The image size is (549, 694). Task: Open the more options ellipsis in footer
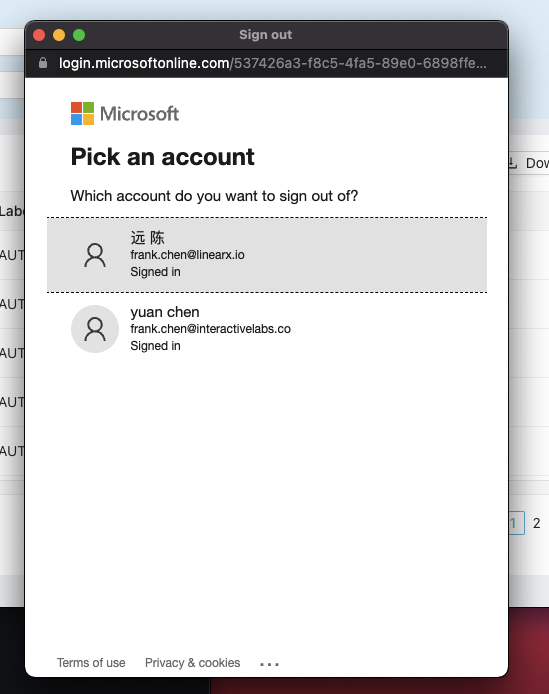(269, 664)
